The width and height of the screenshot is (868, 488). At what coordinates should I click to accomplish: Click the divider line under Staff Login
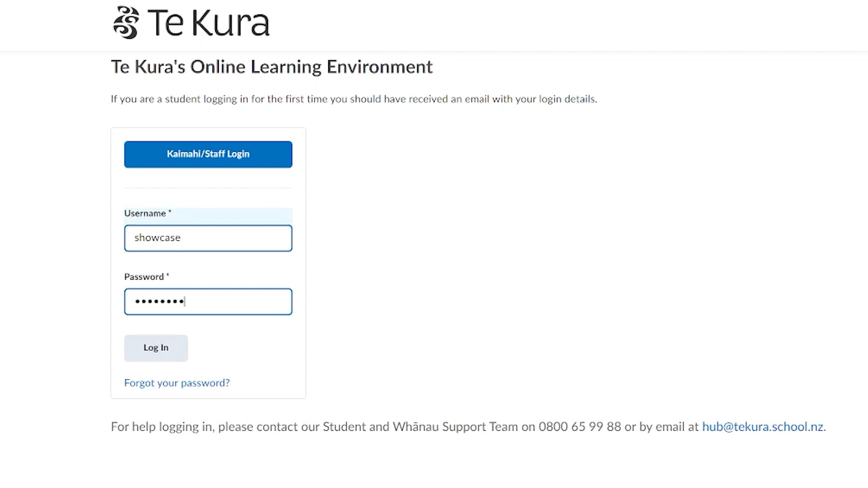(208, 188)
